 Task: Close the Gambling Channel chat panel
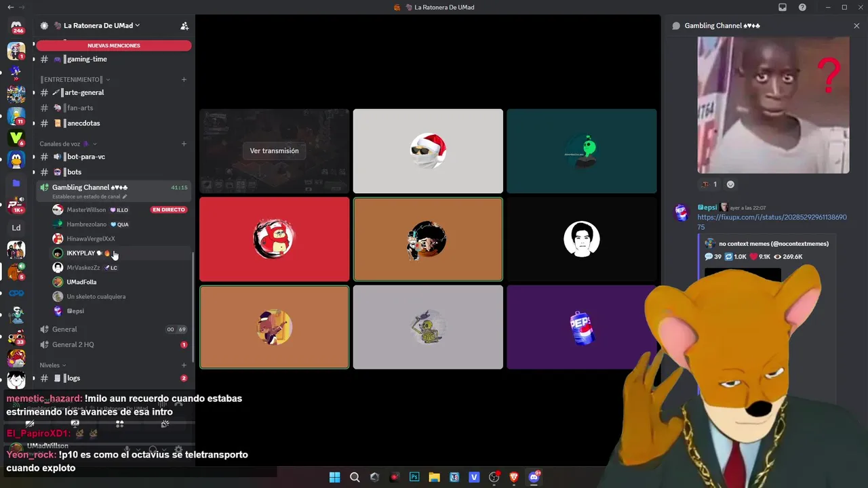point(856,26)
